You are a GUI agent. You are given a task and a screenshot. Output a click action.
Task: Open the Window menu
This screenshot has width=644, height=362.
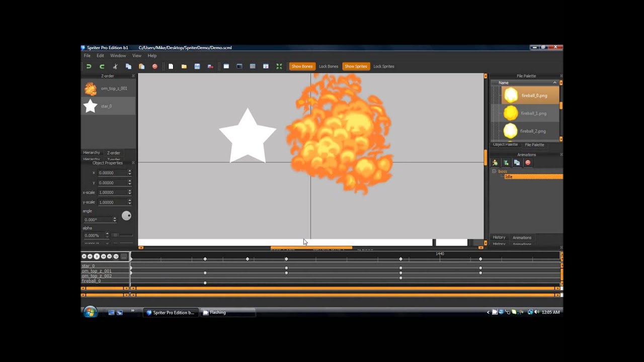click(118, 56)
